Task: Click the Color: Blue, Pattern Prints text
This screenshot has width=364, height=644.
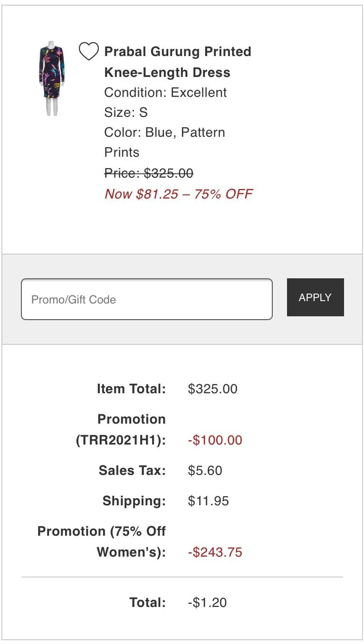Action: (x=164, y=142)
